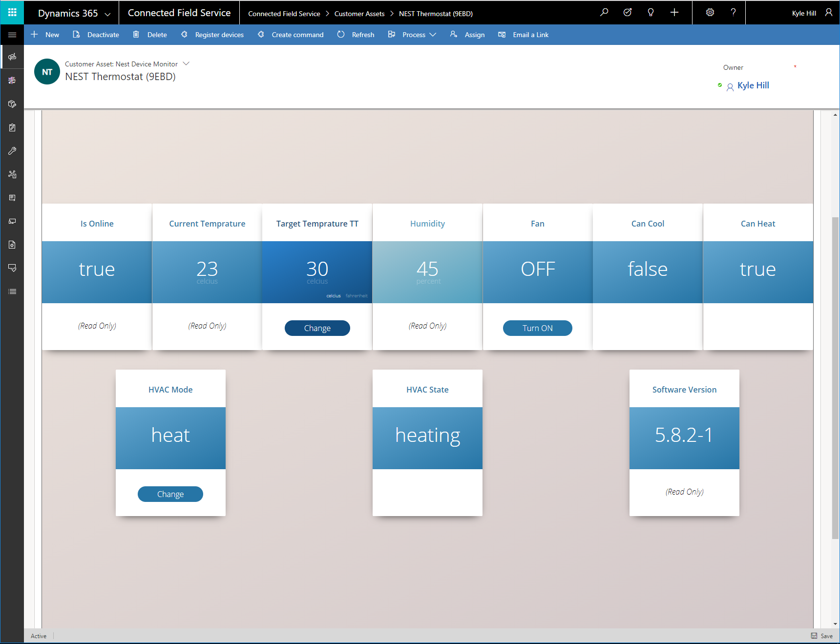The height and width of the screenshot is (644, 840).
Task: Click the HVAC State heating tile
Action: pos(427,438)
